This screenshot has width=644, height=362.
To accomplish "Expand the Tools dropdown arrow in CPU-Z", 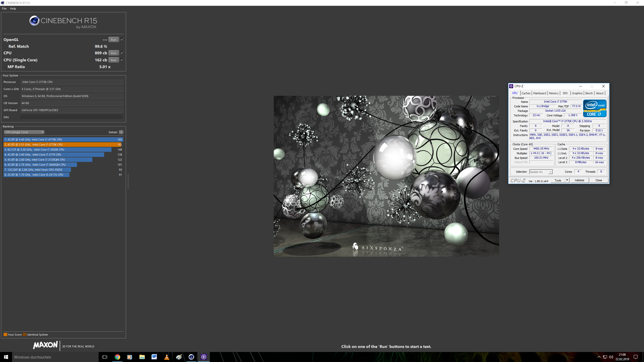I will click(567, 180).
